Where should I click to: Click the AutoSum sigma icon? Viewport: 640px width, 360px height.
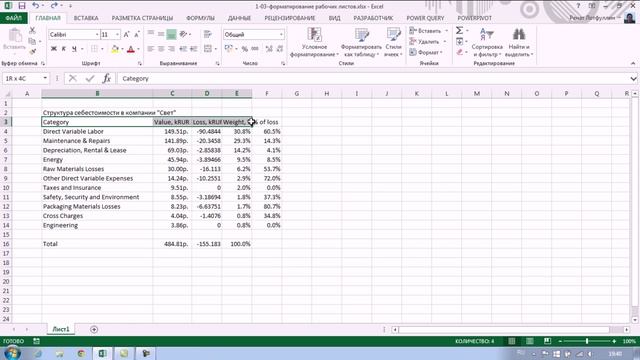460,31
